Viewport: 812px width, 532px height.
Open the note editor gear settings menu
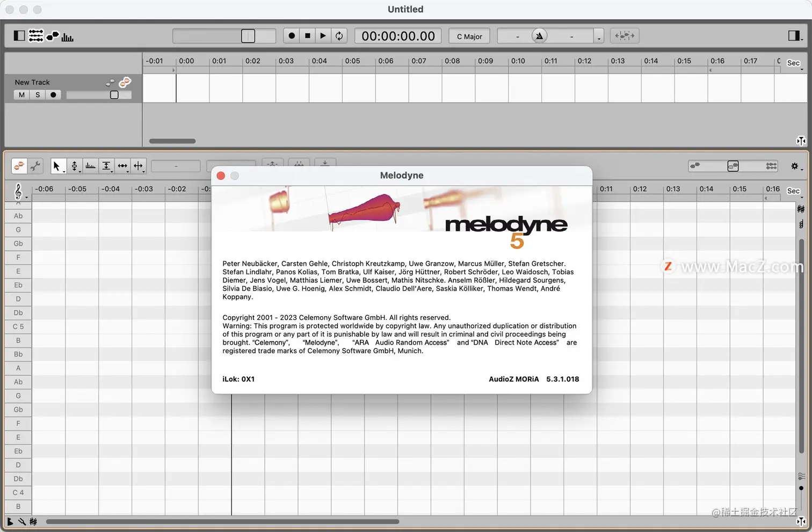point(796,166)
